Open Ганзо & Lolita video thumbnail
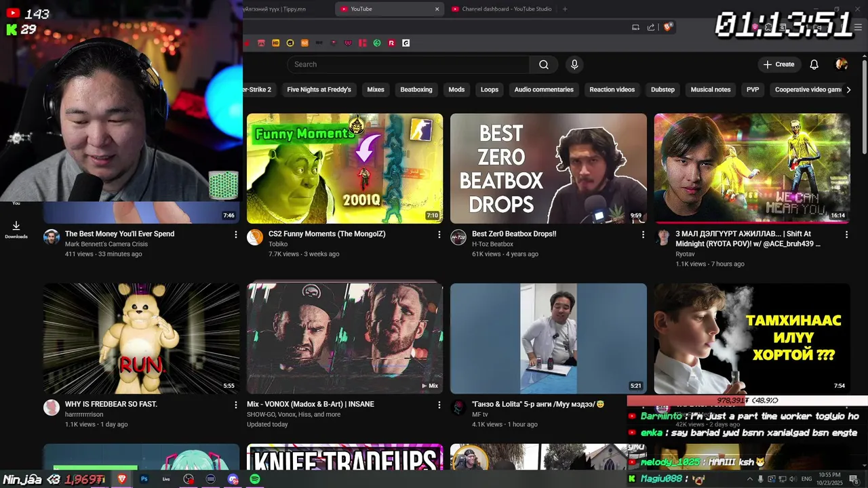The height and width of the screenshot is (488, 868). pos(549,338)
